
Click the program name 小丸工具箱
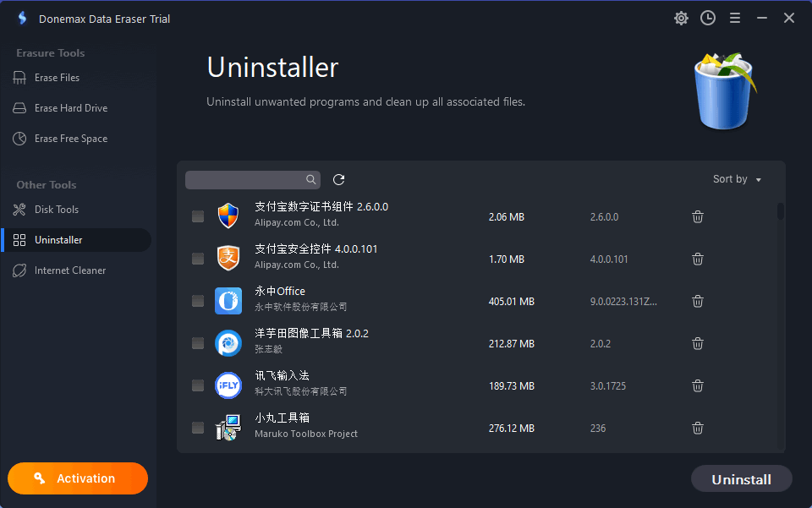[282, 418]
